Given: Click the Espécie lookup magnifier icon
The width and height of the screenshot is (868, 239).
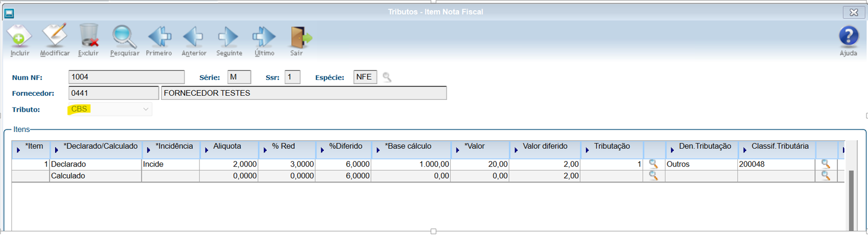Looking at the screenshot, I should point(387,77).
